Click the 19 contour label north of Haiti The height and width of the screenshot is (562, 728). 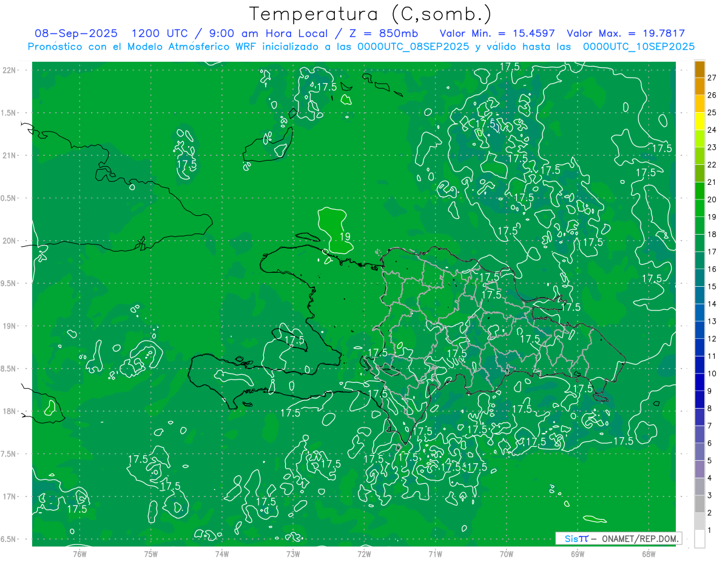tap(345, 236)
